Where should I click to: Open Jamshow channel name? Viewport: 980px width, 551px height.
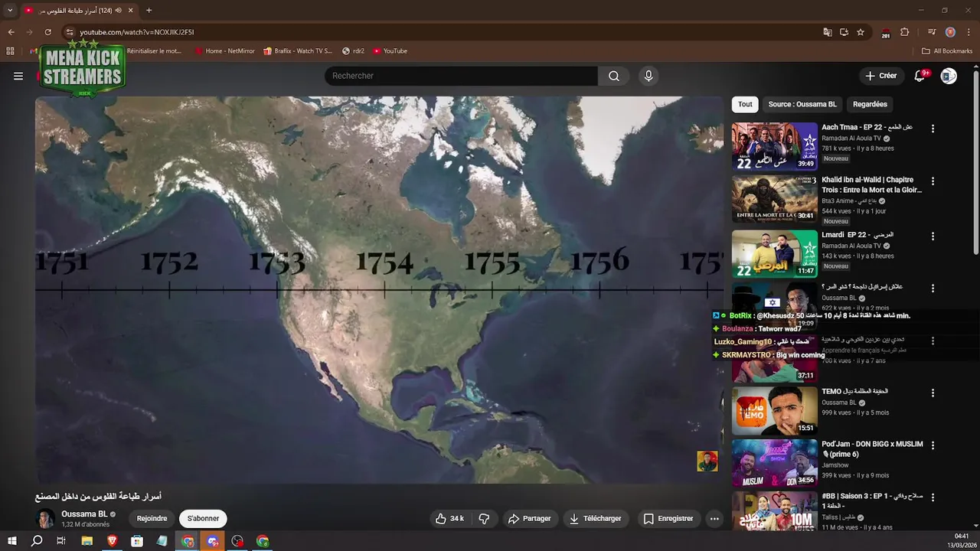835,465
